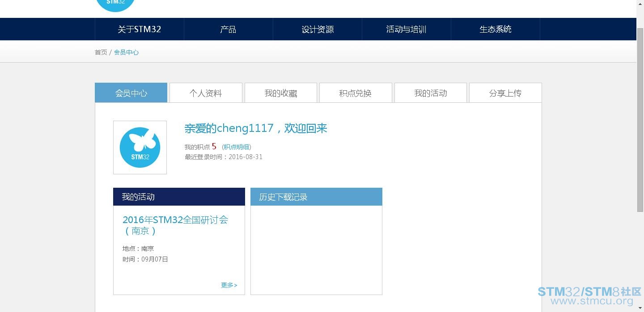Click the welcome greeting for cheng1117
This screenshot has width=644, height=312.
[256, 128]
